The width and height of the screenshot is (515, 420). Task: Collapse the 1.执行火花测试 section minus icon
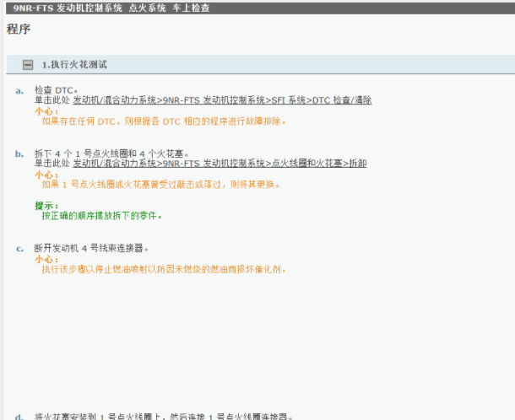tap(29, 65)
